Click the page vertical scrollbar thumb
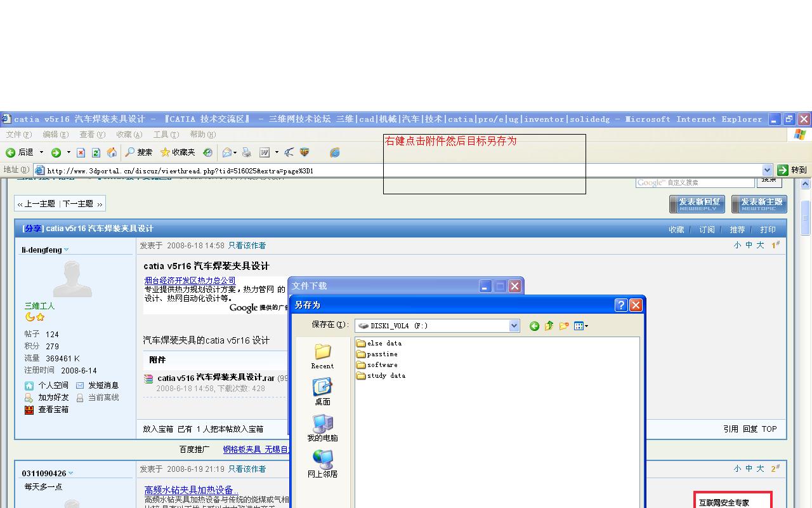 coord(806,217)
